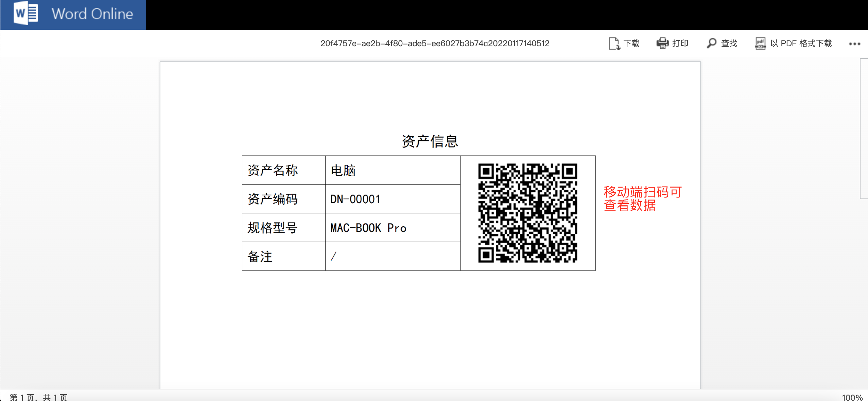868x401 pixels.
Task: Click the 资产信息 heading
Action: click(430, 141)
